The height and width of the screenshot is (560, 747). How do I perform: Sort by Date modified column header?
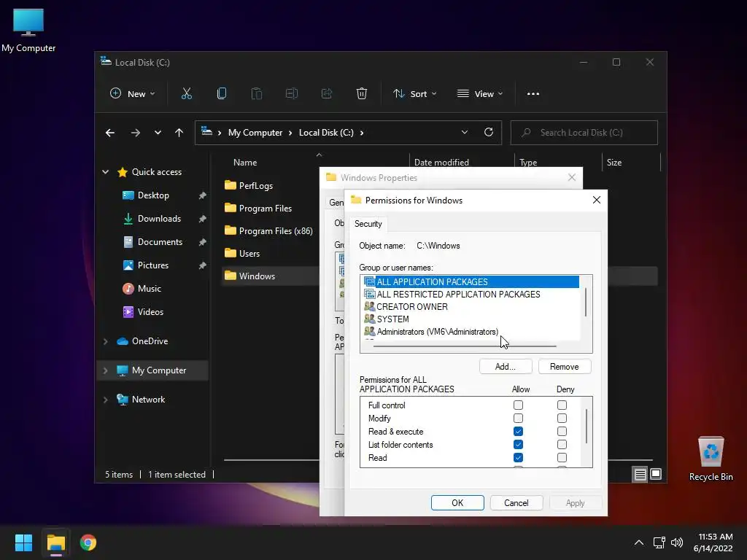coord(441,163)
